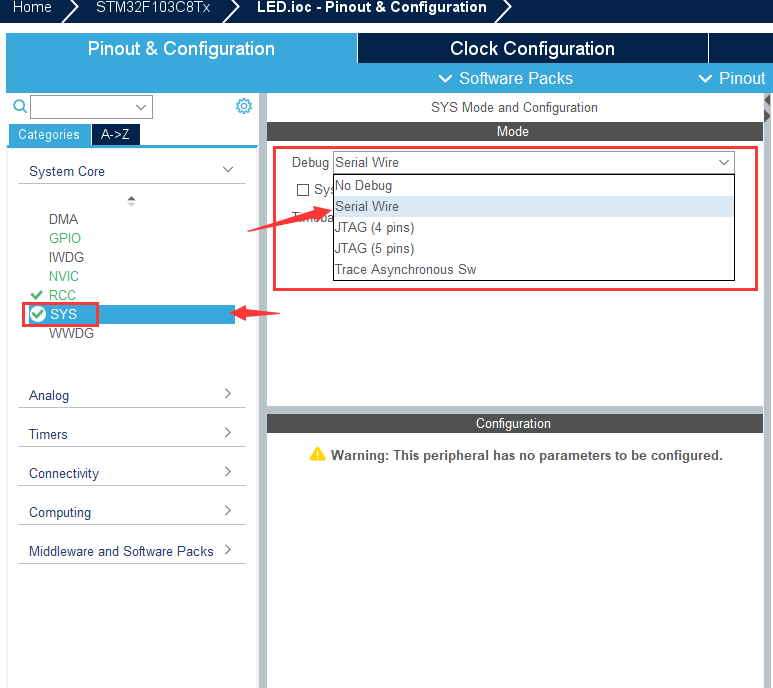Click the search magnifier icon
Viewport: 773px width, 688px height.
[x=19, y=107]
